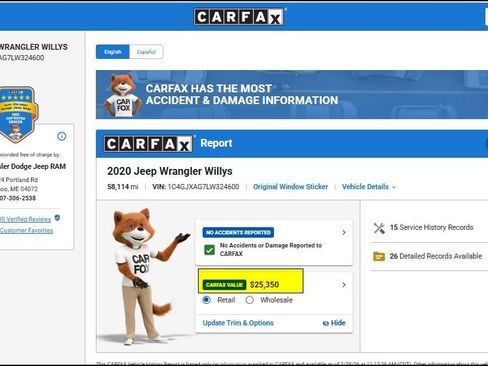Image resolution: width=488 pixels, height=366 pixels.
Task: Open the Original Window Sticker link
Action: 290,187
